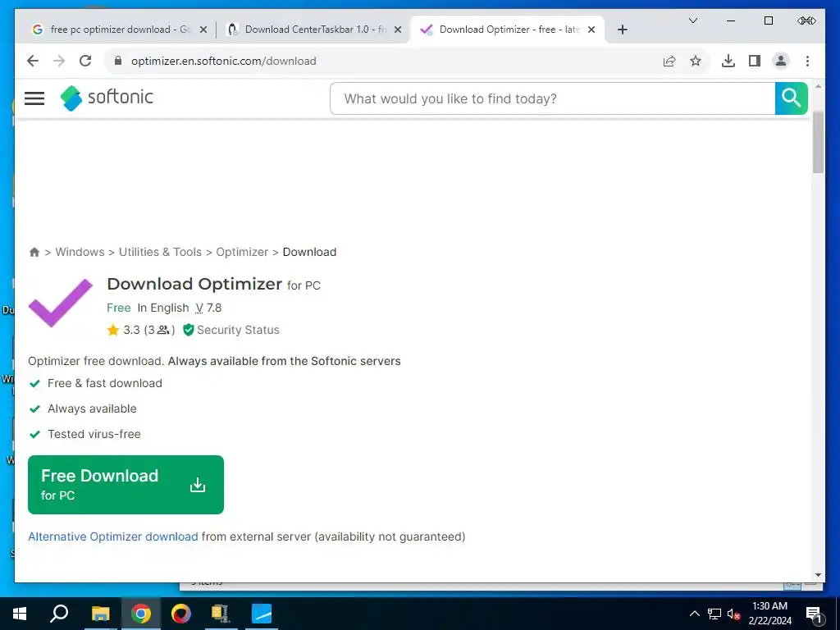
Task: Open Alternative Optimizer download link
Action: pos(113,536)
